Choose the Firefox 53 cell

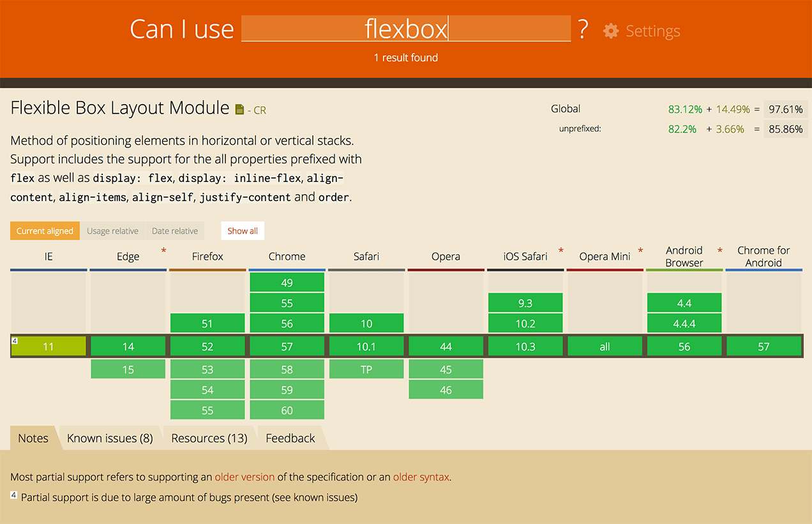tap(207, 369)
